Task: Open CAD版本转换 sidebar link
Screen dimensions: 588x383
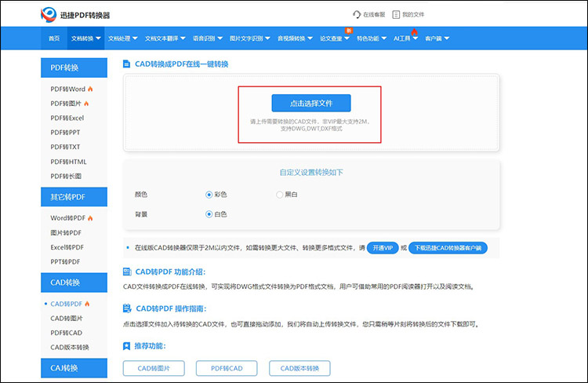Action: (x=70, y=348)
